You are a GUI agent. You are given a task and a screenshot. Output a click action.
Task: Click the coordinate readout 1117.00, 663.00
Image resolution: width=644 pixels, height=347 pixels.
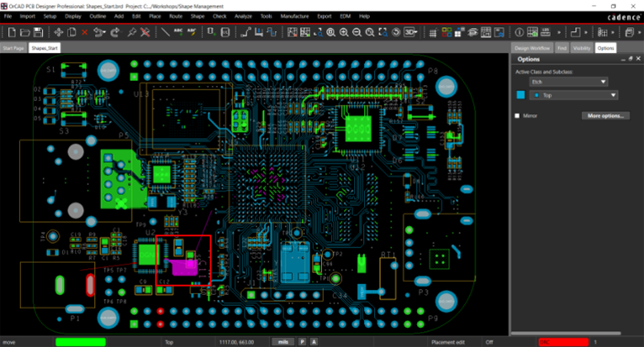click(x=236, y=342)
